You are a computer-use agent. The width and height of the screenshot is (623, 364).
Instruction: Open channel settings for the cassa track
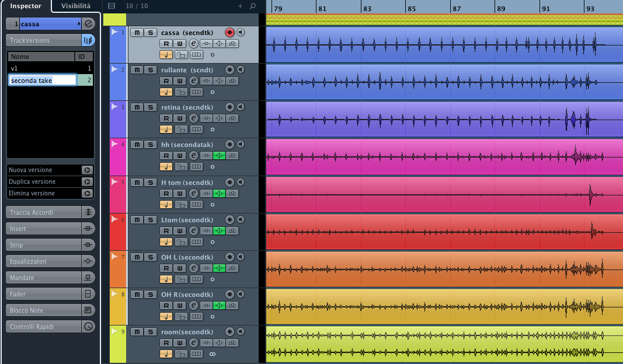193,44
